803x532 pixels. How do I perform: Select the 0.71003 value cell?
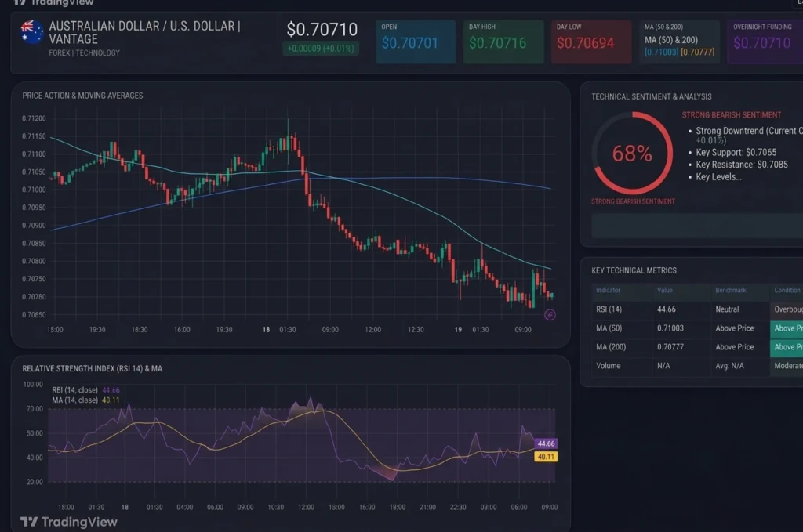(670, 328)
